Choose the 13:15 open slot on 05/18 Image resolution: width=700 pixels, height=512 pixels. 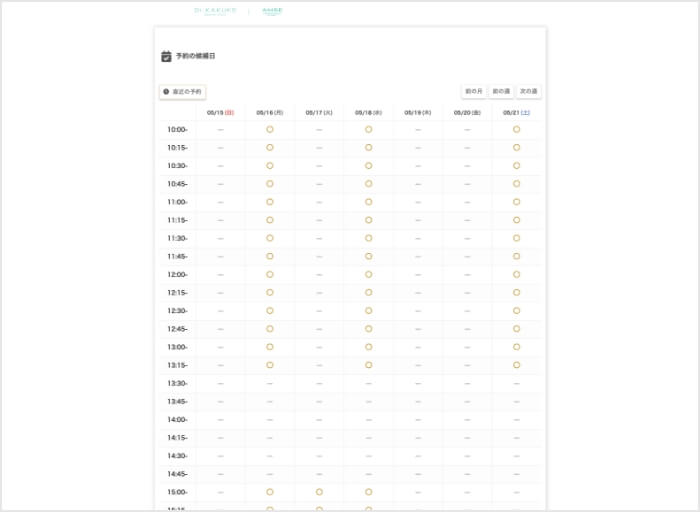pyautogui.click(x=368, y=365)
